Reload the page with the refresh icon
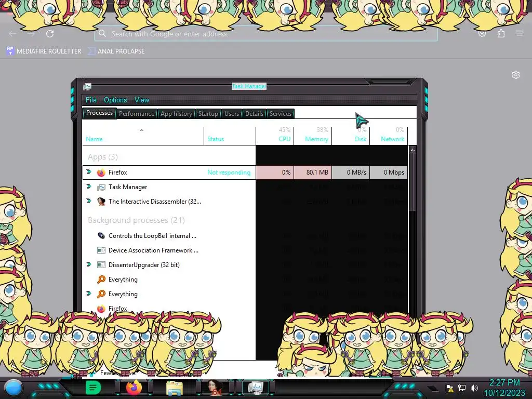The width and height of the screenshot is (532, 399). tap(50, 34)
